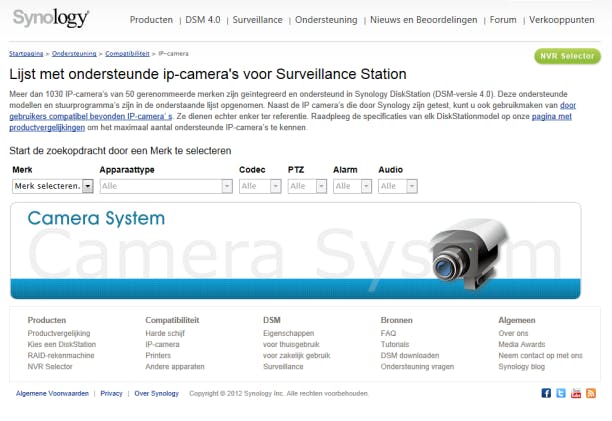The image size is (612, 421).
Task: Expand the Apparaattype dropdown
Action: pos(166,186)
